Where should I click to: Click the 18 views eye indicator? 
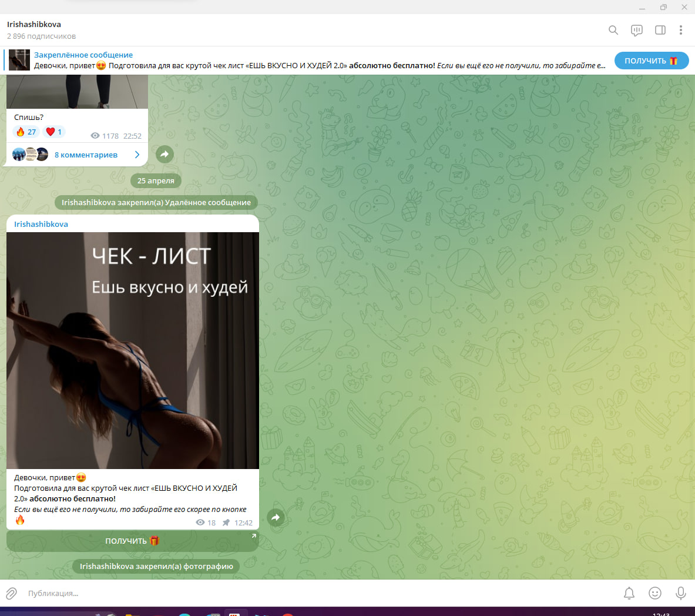click(206, 523)
